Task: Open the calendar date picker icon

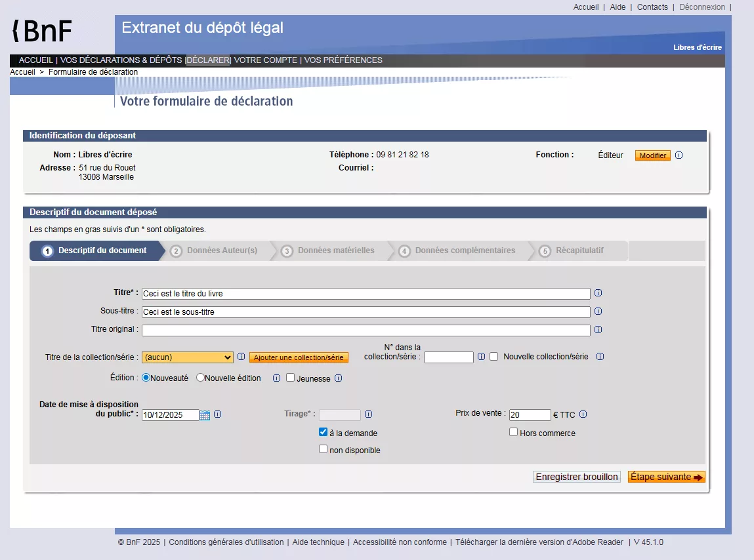Action: click(x=205, y=415)
